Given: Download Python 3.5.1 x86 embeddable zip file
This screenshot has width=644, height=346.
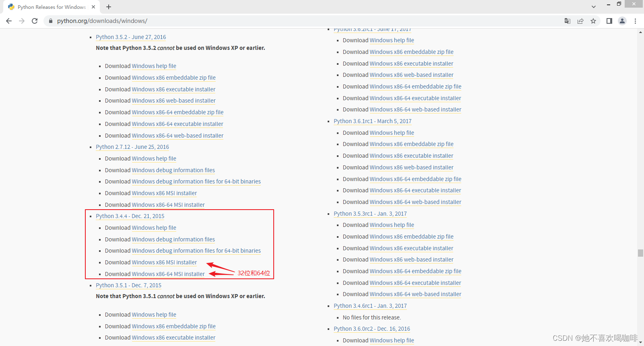Looking at the screenshot, I should (174, 326).
